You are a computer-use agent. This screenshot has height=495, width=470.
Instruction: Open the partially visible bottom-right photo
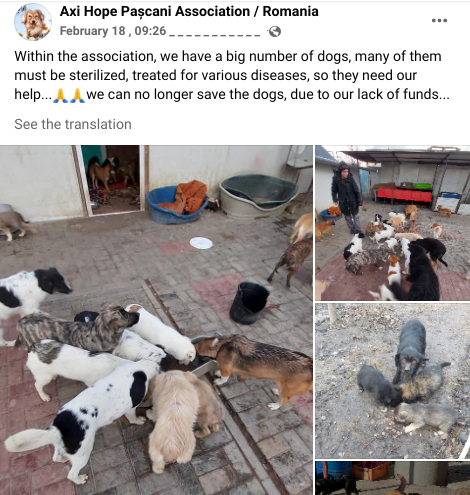coord(393,478)
